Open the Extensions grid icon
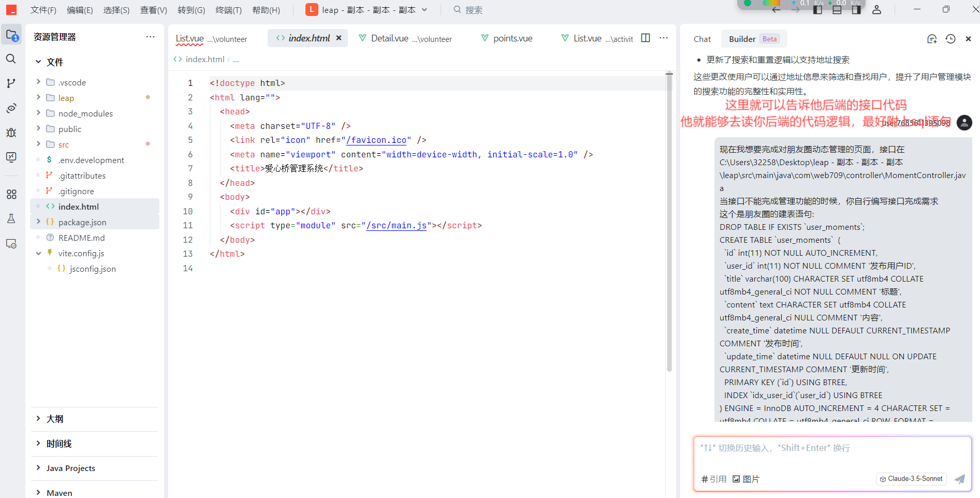Image resolution: width=980 pixels, height=498 pixels. (11, 194)
